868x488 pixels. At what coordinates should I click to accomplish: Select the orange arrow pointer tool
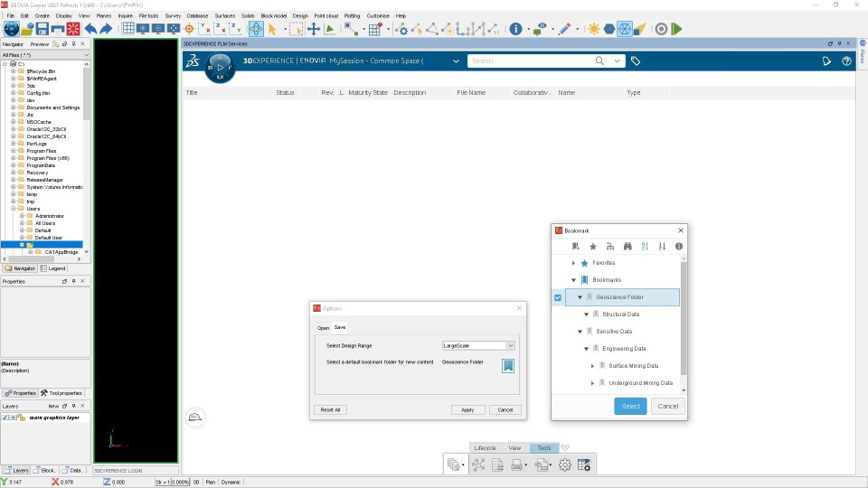point(272,29)
